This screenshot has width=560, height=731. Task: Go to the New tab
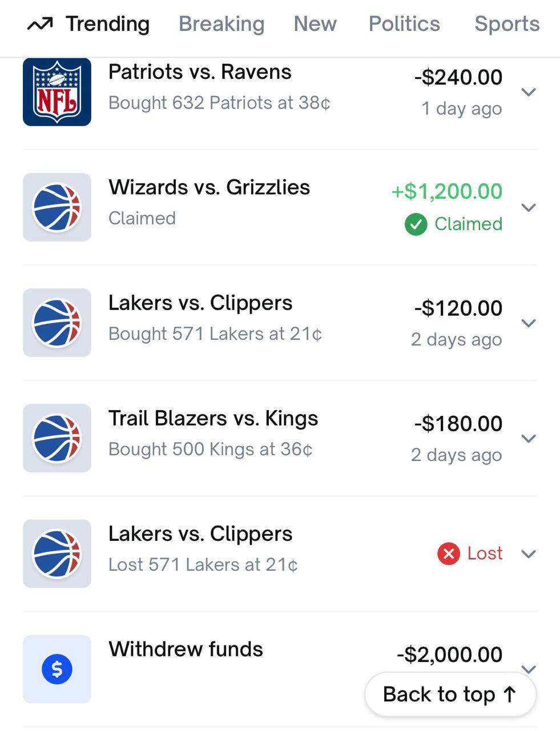(315, 24)
